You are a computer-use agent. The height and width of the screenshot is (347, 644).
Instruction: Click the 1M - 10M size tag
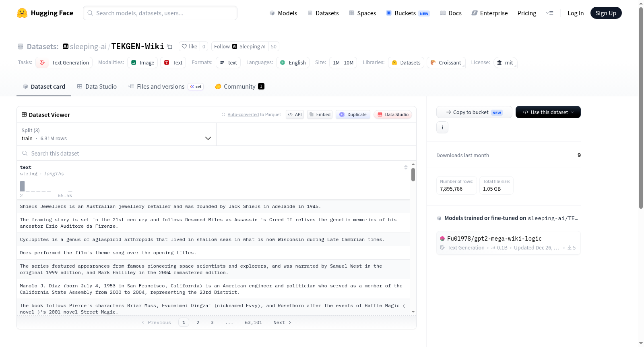coord(343,62)
